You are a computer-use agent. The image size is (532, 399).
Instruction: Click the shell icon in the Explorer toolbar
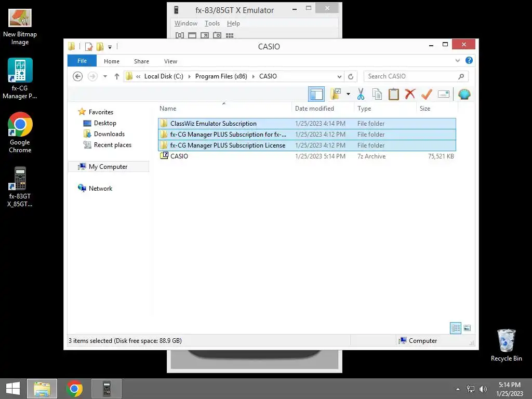point(464,94)
